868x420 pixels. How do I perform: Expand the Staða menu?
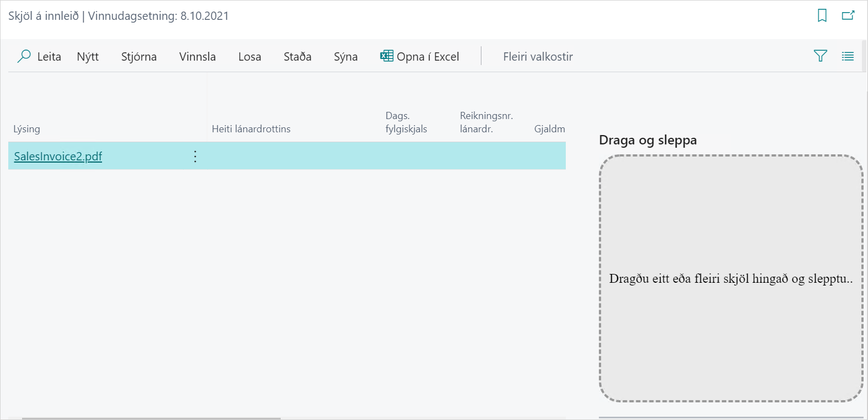click(x=297, y=57)
